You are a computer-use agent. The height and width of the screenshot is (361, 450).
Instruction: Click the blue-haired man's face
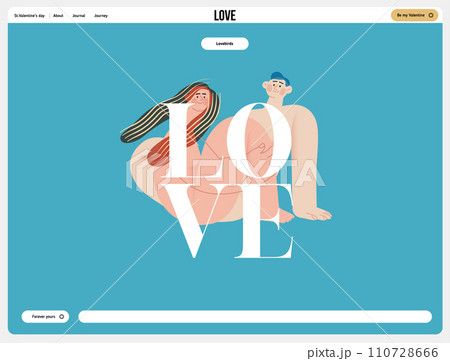(276, 88)
